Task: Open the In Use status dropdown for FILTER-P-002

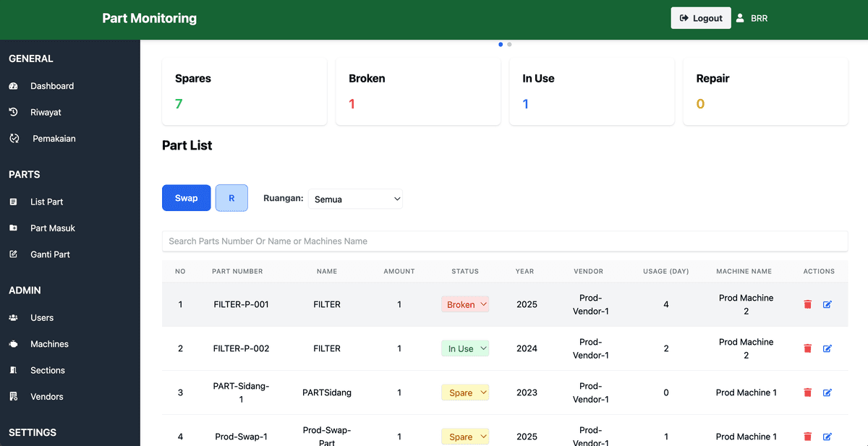Action: click(465, 348)
